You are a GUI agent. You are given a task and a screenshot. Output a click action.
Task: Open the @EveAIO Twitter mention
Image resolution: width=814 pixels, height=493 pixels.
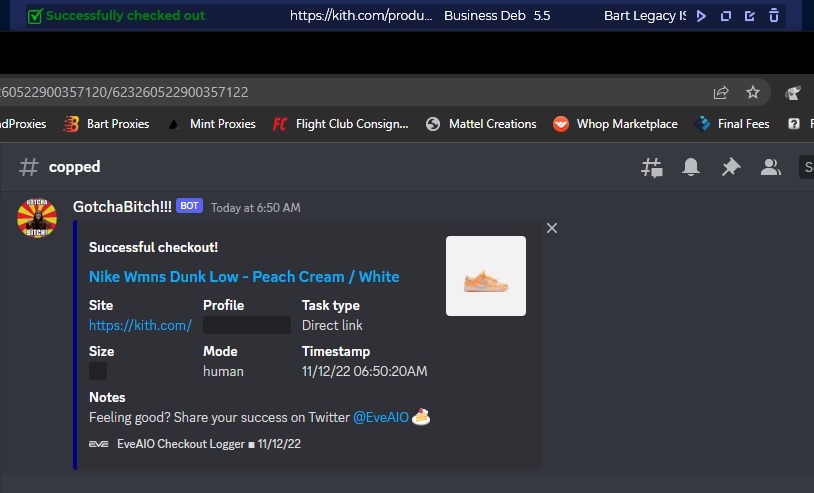[x=381, y=417]
